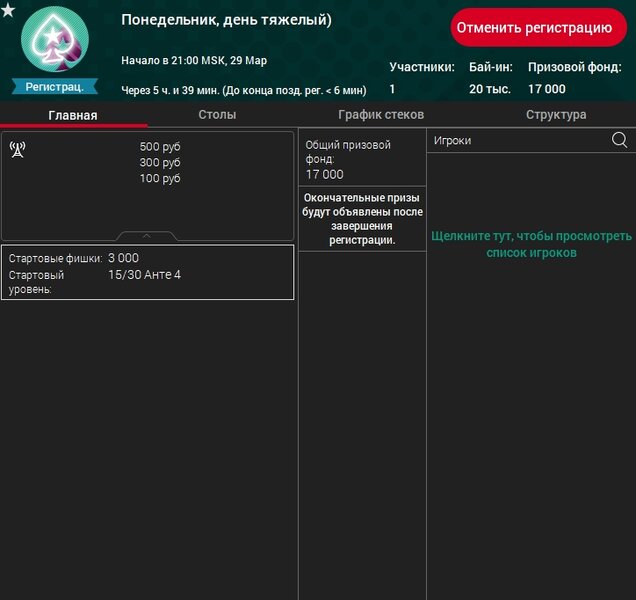Image resolution: width=636 pixels, height=600 pixels.
Task: Switch to the 'Структура' tab
Action: coord(555,115)
